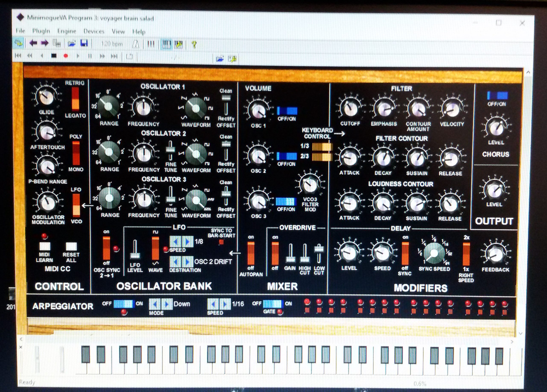Screen dimensions: 547x392
Task: Open keyboard configuration icon with wrench
Action: point(178,45)
